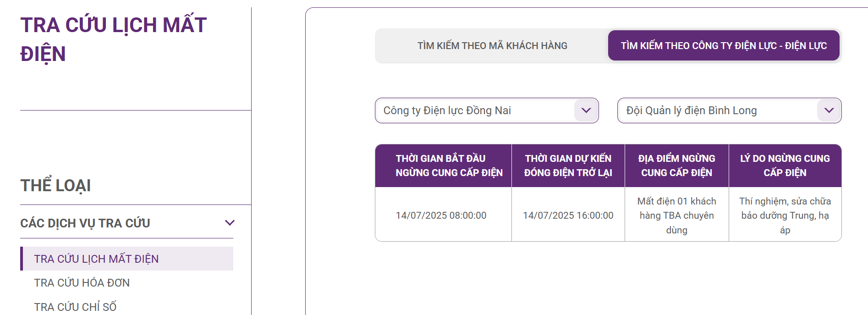This screenshot has height=315, width=868.
Task: Select the 14/07/2025 16:00:00 restore time cell
Action: coord(568,216)
